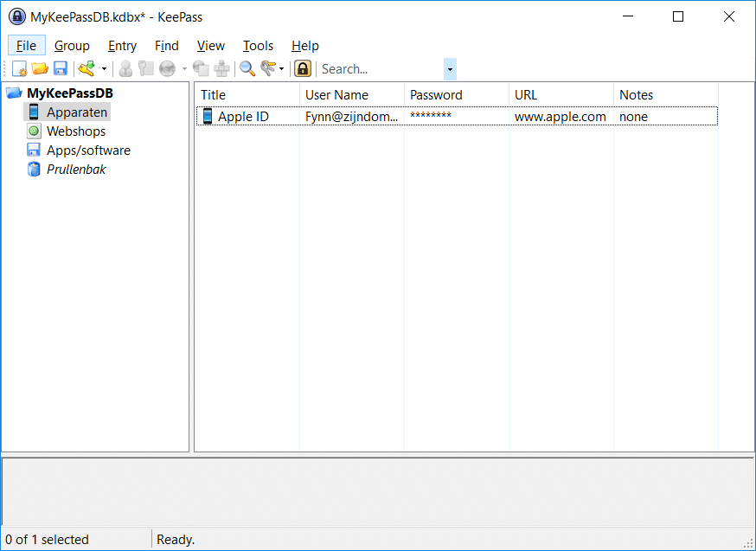Select the Apple ID entry title
The image size is (756, 551).
243,116
